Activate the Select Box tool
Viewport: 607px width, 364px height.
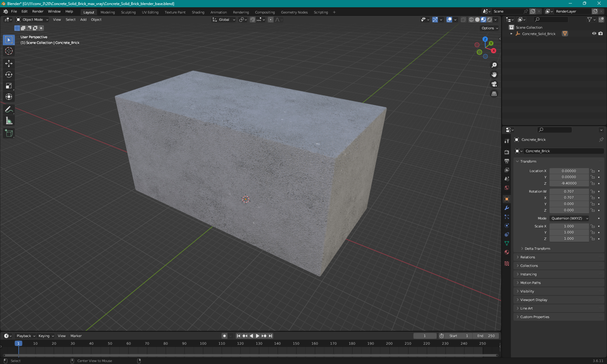(x=9, y=40)
